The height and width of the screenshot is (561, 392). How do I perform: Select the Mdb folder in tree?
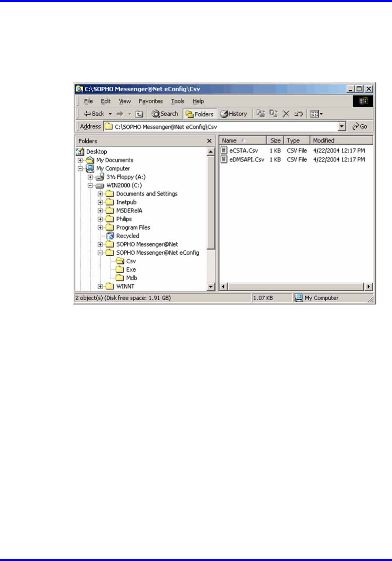132,278
